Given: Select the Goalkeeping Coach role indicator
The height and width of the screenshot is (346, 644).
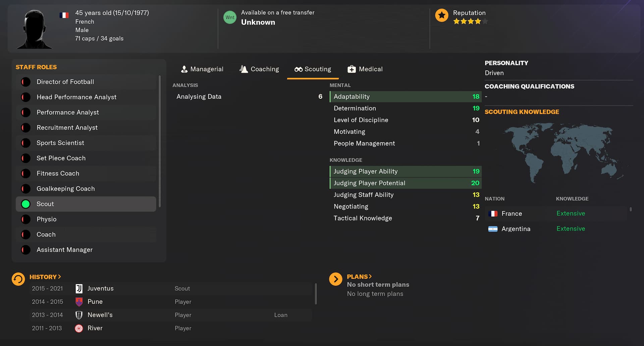Looking at the screenshot, I should 26,189.
